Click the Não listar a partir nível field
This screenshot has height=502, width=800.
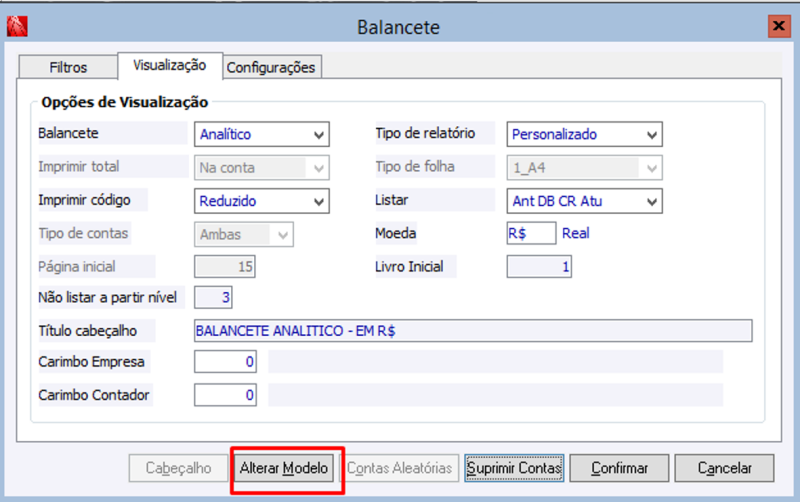213,297
